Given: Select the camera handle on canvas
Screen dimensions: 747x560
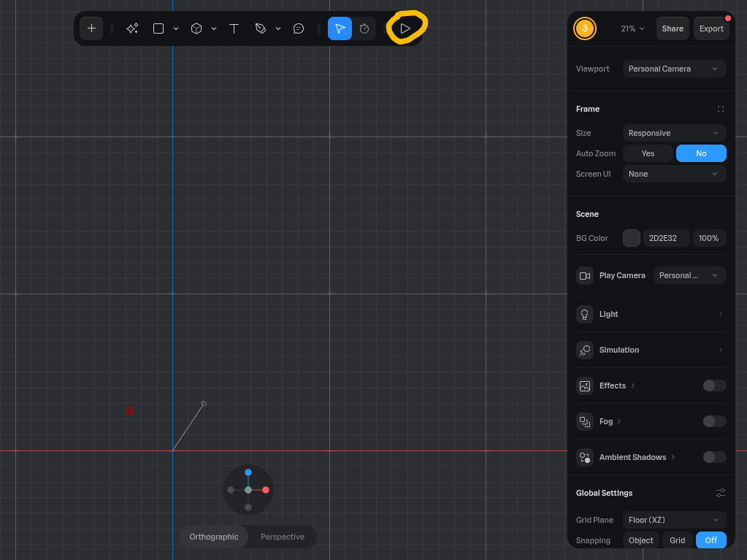Looking at the screenshot, I should click(x=204, y=404).
